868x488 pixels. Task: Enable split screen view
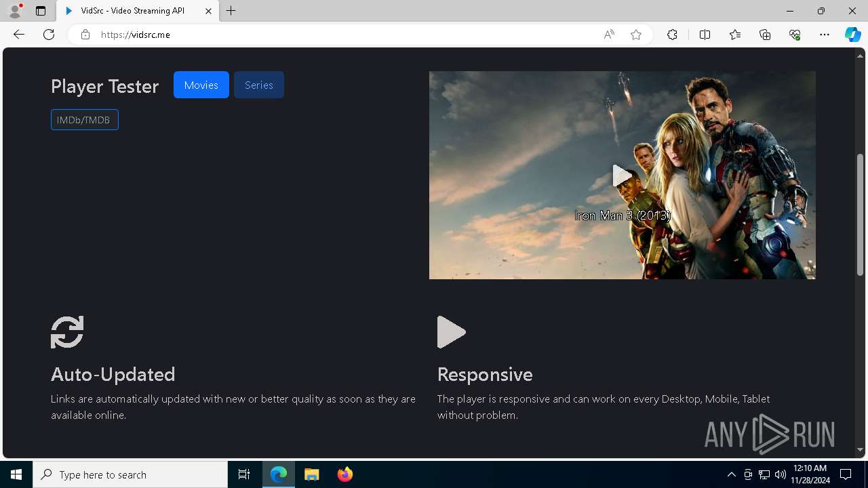point(705,35)
